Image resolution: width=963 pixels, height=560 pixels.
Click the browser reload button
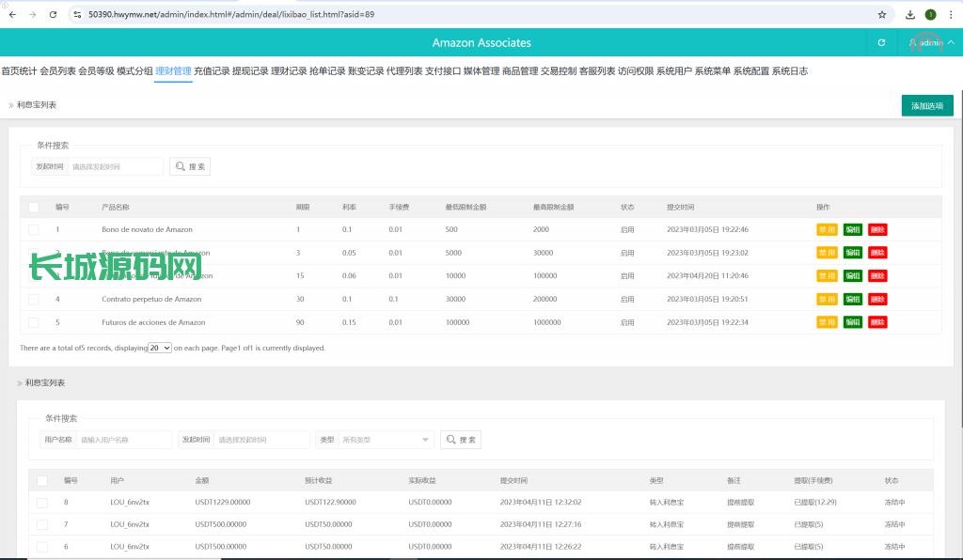(x=53, y=15)
